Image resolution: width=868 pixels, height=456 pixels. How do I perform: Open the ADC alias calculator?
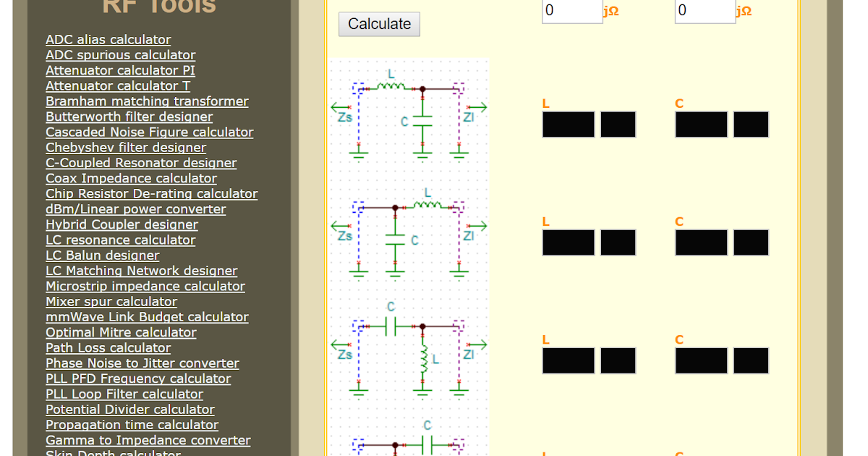point(108,40)
